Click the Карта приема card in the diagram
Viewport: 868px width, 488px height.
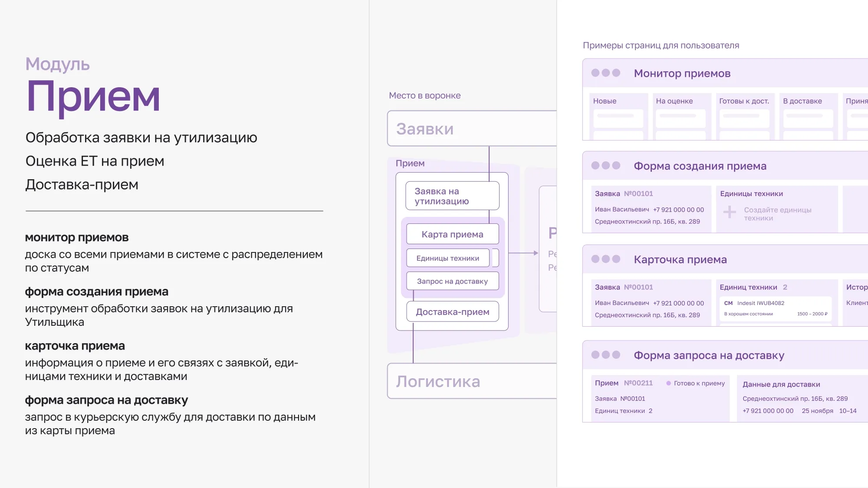click(452, 234)
